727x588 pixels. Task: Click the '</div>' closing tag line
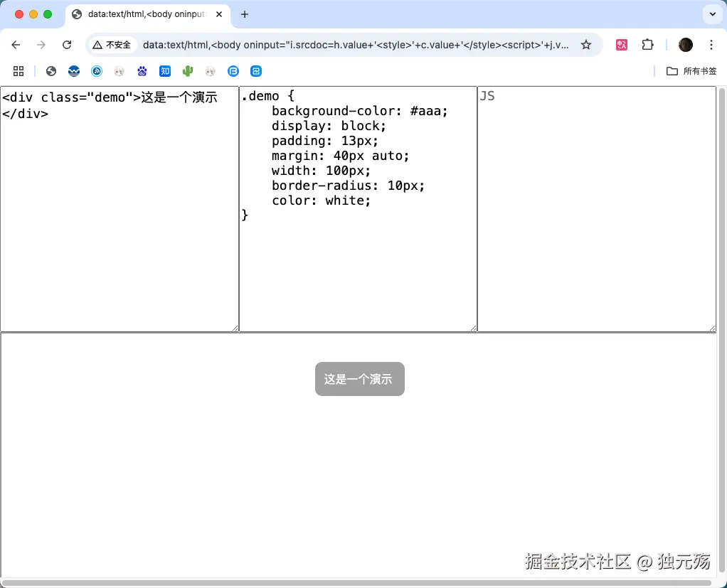click(x=25, y=114)
